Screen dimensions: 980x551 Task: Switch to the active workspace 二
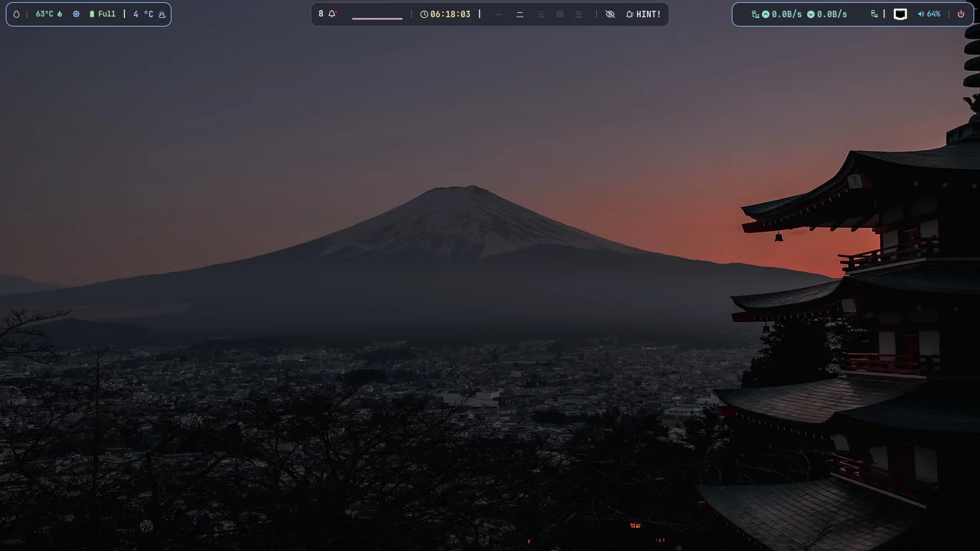pos(520,14)
